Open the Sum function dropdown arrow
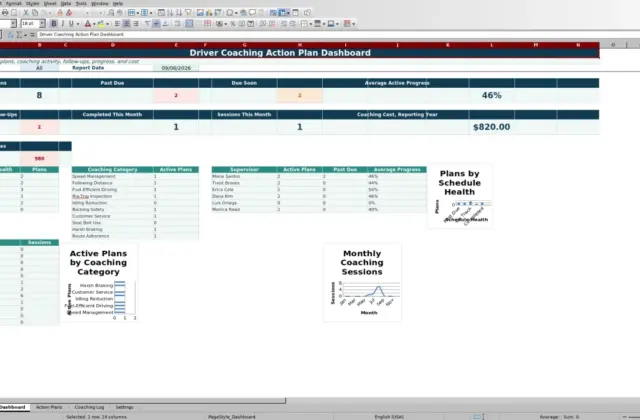Screen dimensions: 640x420 [x=24, y=35]
